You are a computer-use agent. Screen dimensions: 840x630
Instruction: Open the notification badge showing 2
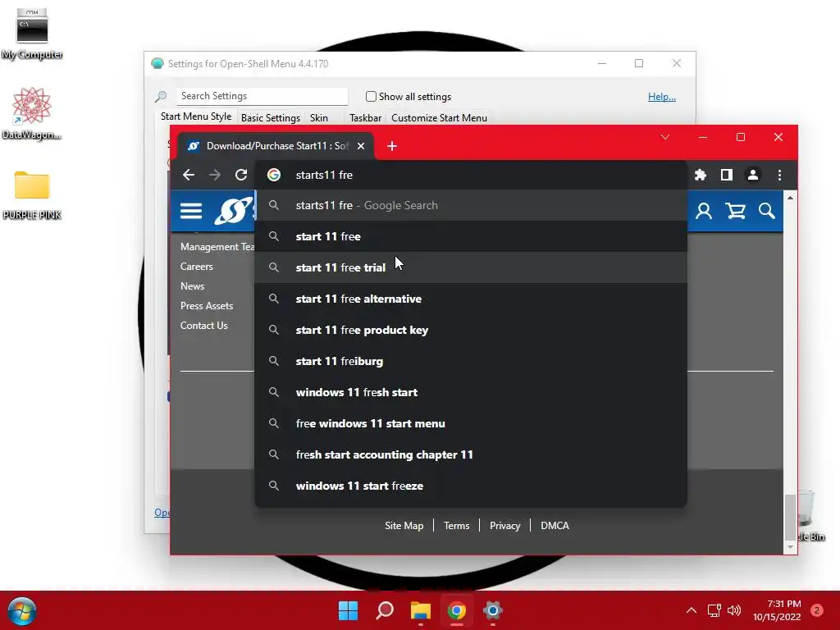(816, 610)
